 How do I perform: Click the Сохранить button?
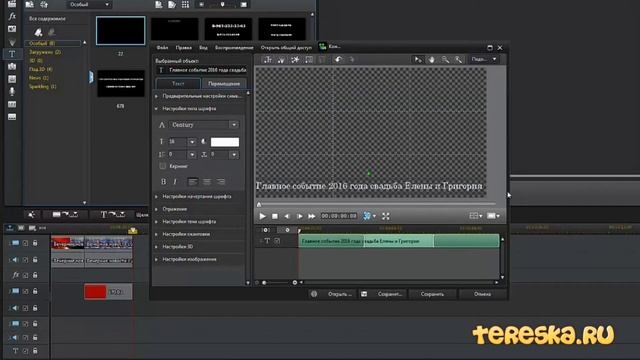pyautogui.click(x=432, y=294)
